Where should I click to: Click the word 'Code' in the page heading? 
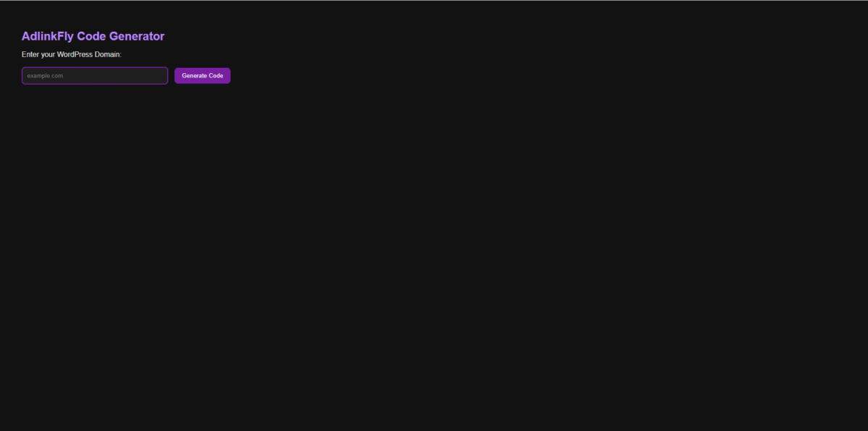pyautogui.click(x=92, y=36)
